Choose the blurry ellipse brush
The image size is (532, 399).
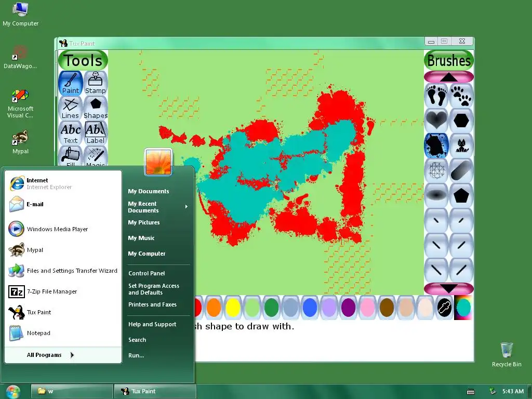pos(436,195)
